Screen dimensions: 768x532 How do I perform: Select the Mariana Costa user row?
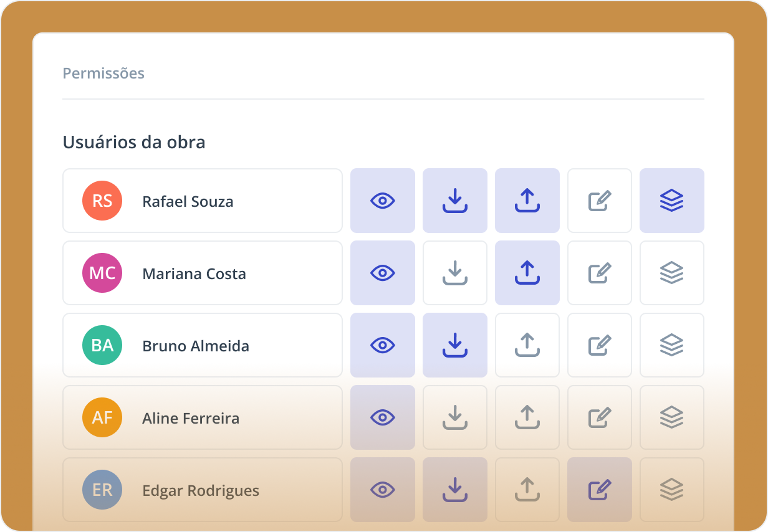[x=203, y=273]
